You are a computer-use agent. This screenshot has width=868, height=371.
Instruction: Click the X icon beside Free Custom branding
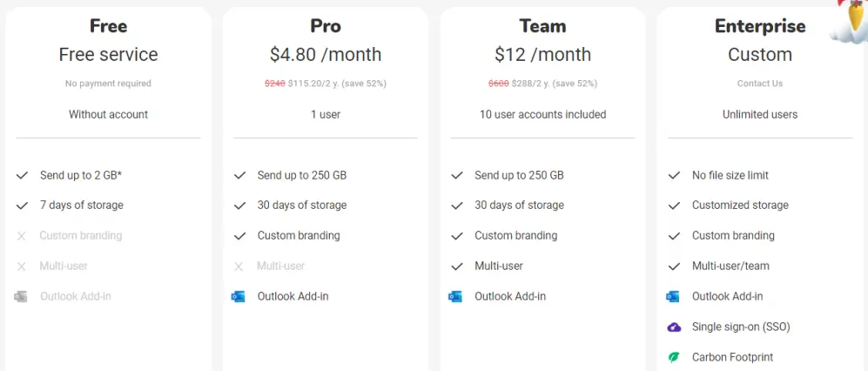point(22,236)
